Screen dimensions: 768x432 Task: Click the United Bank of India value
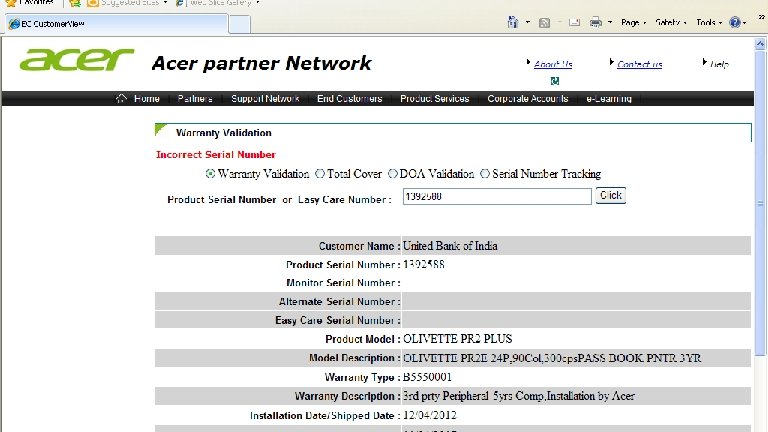[x=450, y=246]
